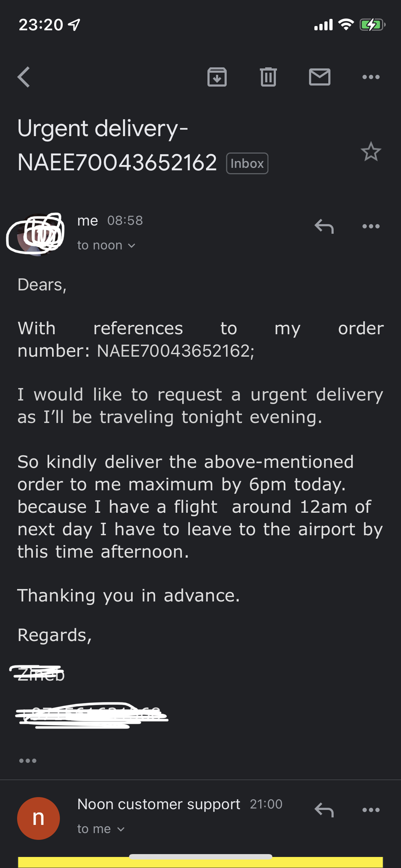
Task: Tap the Noon customer support avatar
Action: (38, 818)
